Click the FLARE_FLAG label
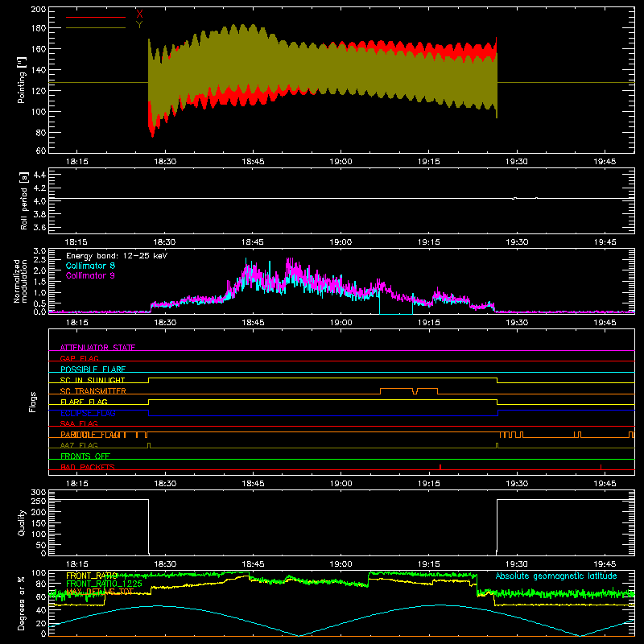This screenshot has height=644, width=644. (84, 402)
